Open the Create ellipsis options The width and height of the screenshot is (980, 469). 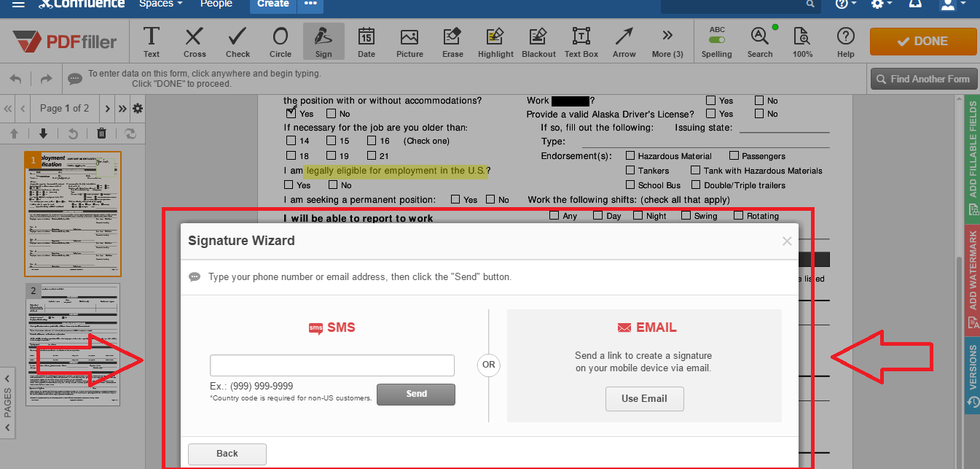(311, 4)
